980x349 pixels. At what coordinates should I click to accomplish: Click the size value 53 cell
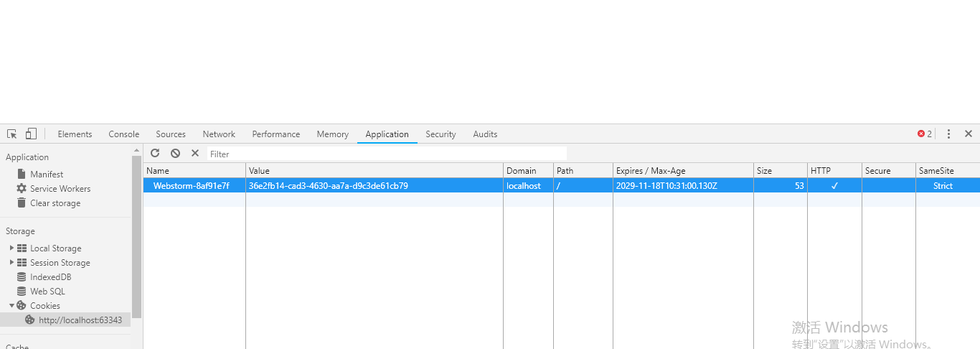[x=781, y=185]
